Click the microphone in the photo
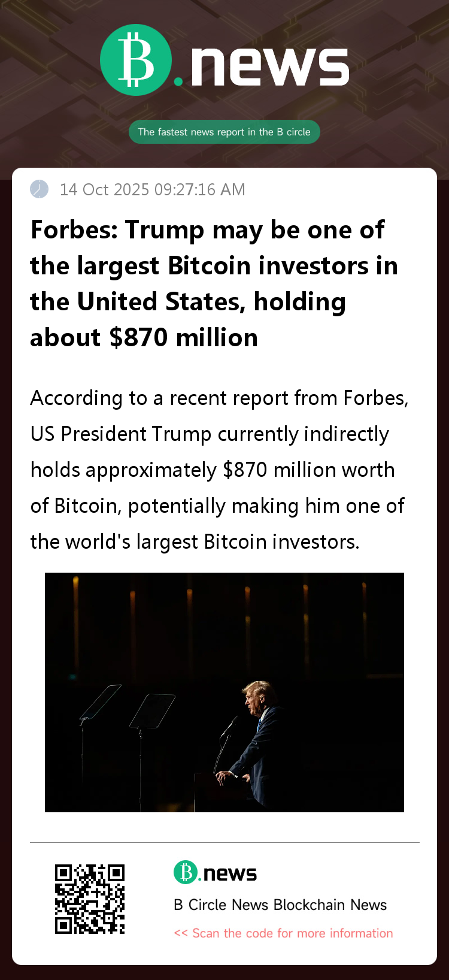The width and height of the screenshot is (449, 980). pyautogui.click(x=229, y=727)
